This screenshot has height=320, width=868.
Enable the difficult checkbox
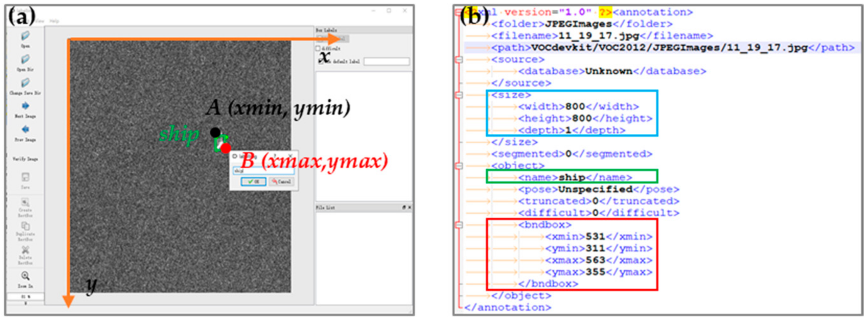(x=319, y=49)
